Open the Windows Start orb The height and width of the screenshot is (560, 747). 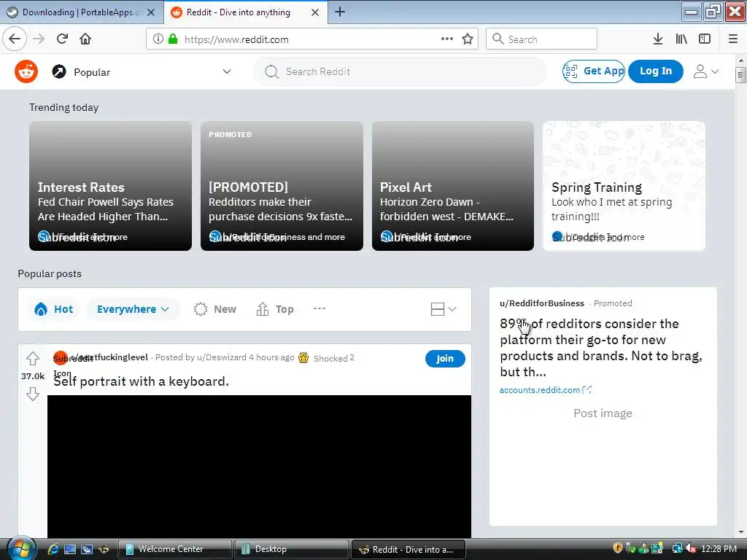tap(20, 548)
